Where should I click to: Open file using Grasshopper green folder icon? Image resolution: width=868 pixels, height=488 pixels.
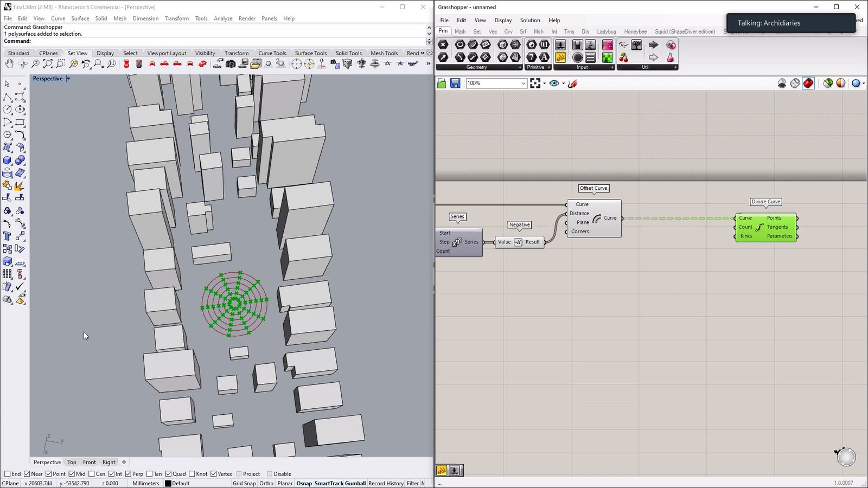point(442,84)
